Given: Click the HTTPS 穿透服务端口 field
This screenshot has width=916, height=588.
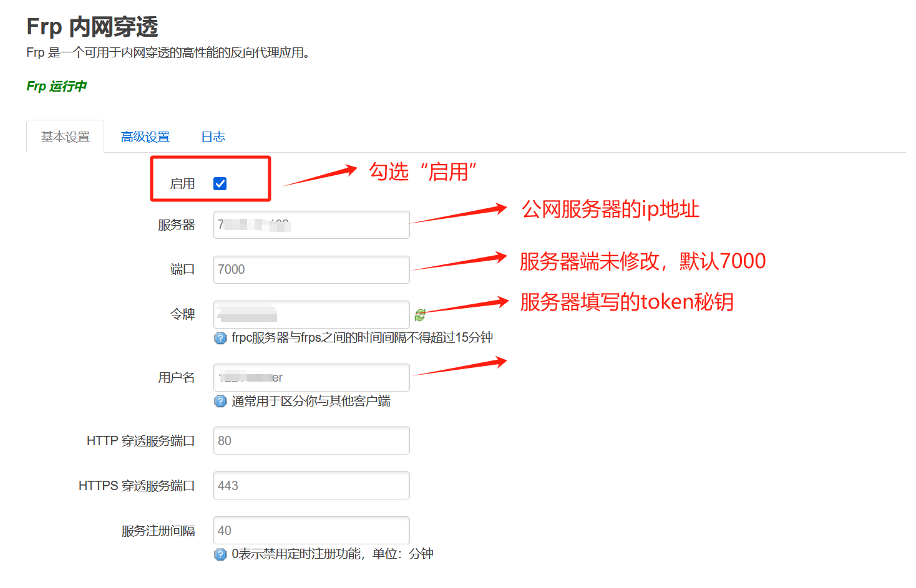Looking at the screenshot, I should point(311,485).
